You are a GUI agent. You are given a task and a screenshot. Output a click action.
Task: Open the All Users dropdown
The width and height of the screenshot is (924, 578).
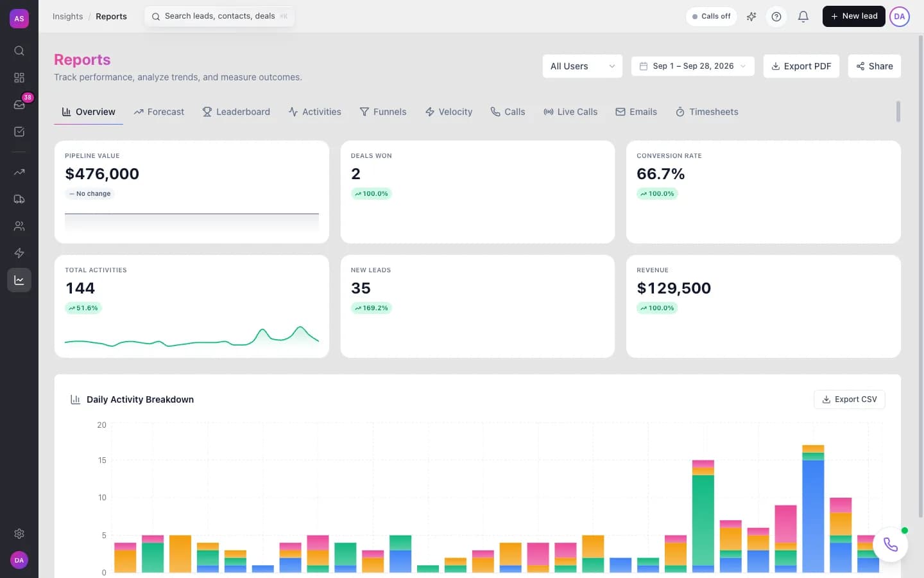pos(583,66)
